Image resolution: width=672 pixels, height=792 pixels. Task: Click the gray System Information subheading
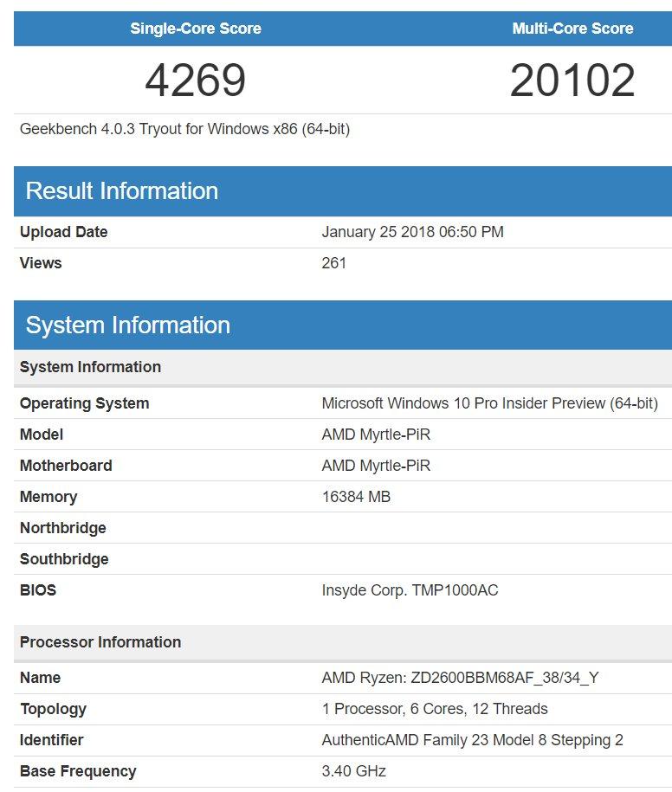90,367
